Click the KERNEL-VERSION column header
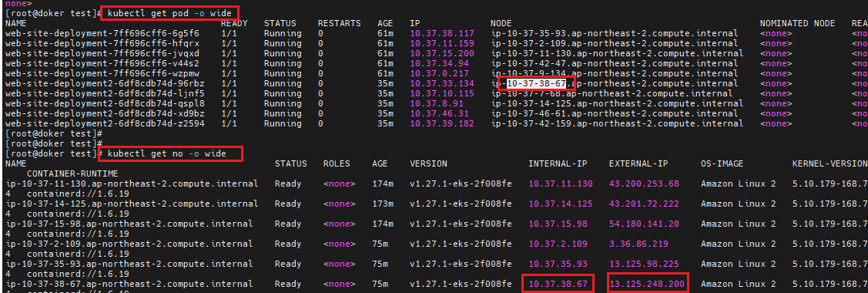The height and width of the screenshot is (293, 868). (x=829, y=164)
